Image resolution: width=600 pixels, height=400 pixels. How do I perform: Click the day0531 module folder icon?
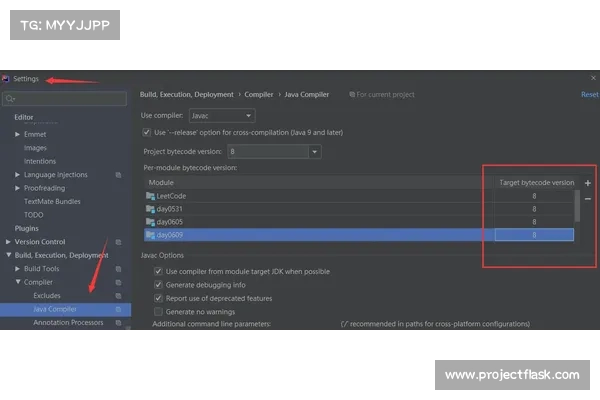click(x=150, y=209)
